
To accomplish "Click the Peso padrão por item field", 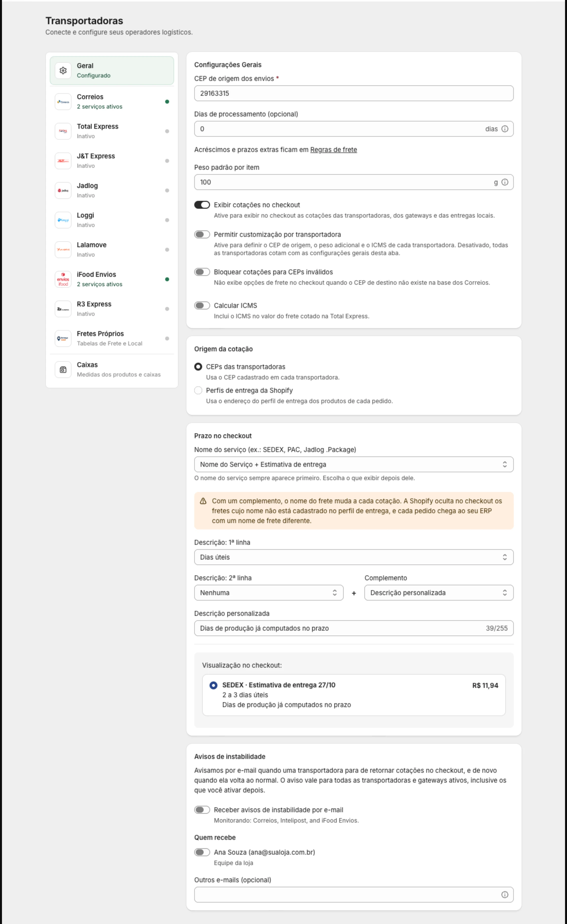I will 354,182.
